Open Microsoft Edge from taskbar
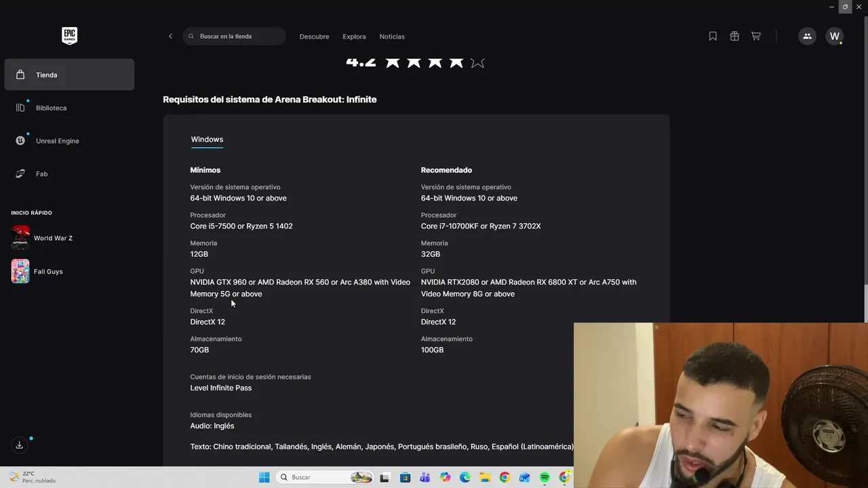The image size is (868, 488). 465,477
